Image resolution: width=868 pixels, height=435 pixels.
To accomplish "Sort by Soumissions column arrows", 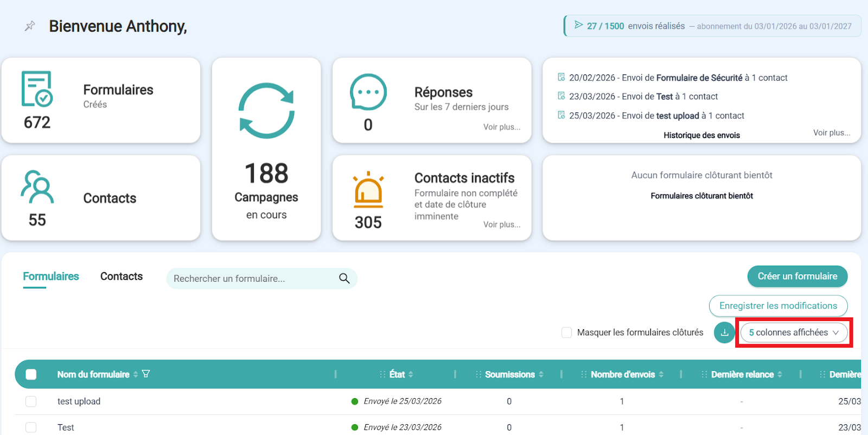I will [x=541, y=374].
